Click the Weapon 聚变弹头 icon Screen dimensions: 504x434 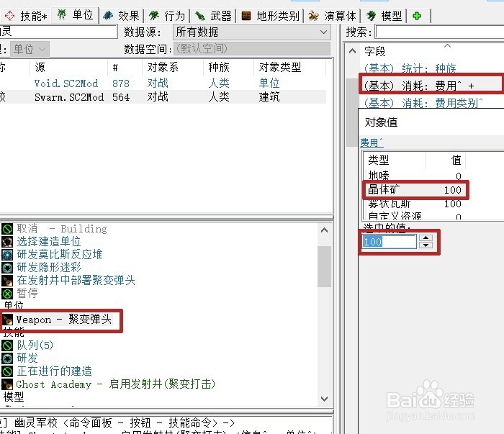(7, 320)
